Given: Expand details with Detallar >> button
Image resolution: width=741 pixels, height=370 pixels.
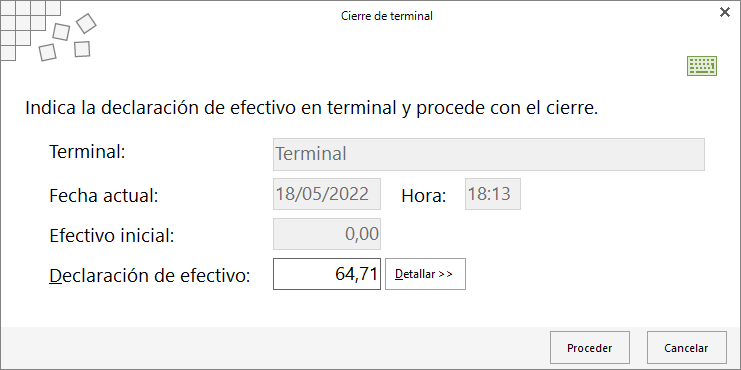Looking at the screenshot, I should point(425,274).
